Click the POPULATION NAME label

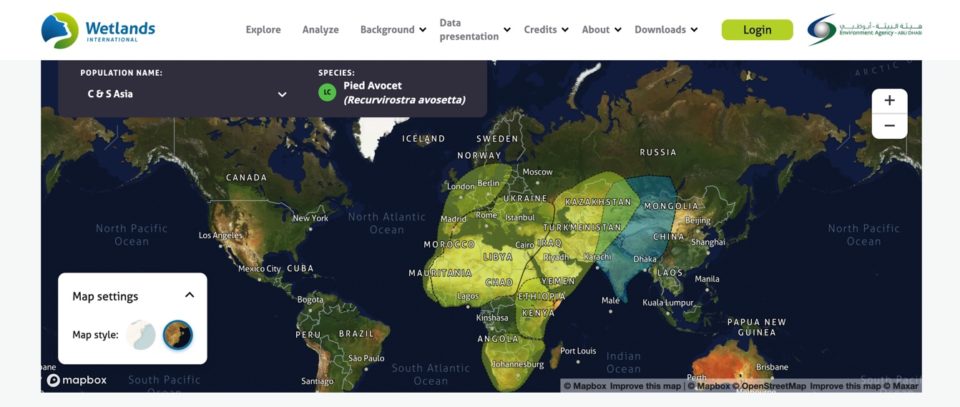tap(121, 73)
